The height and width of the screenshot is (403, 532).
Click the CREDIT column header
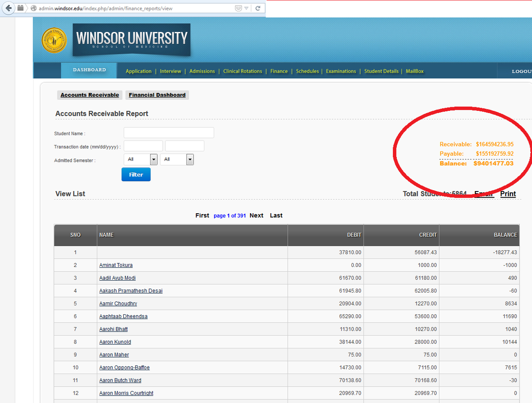pos(401,235)
